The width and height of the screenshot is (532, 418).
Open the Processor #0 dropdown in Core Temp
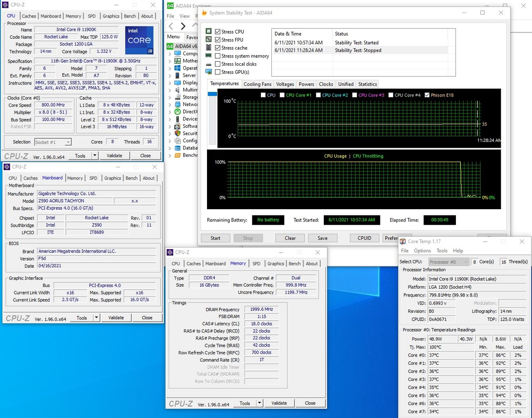(448, 262)
